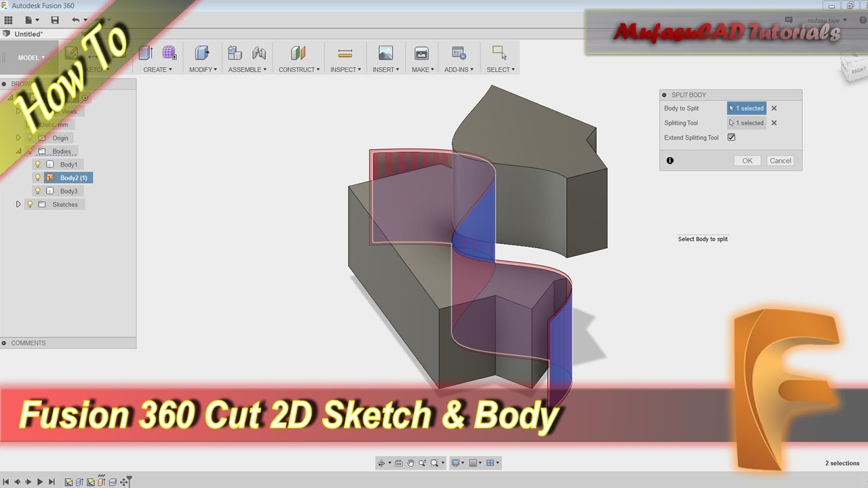Collapse the Bodies tree node

pos(18,151)
